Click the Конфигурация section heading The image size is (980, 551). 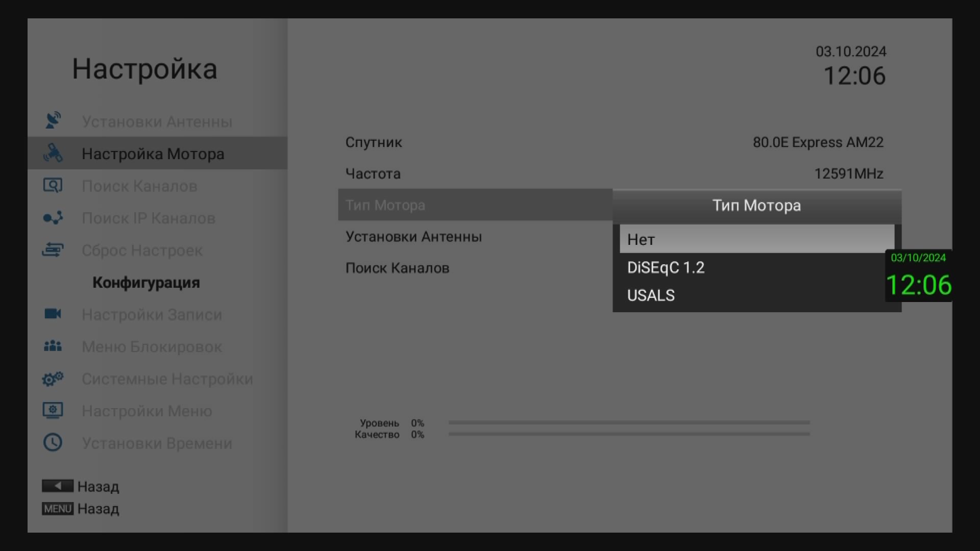[x=146, y=283]
